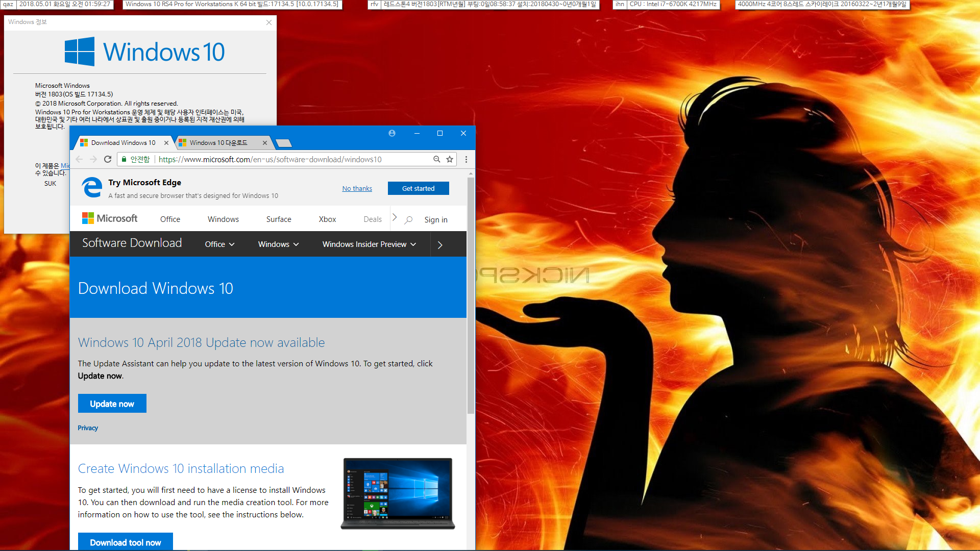Maximize the Chrome window
The image size is (980, 551).
440,133
